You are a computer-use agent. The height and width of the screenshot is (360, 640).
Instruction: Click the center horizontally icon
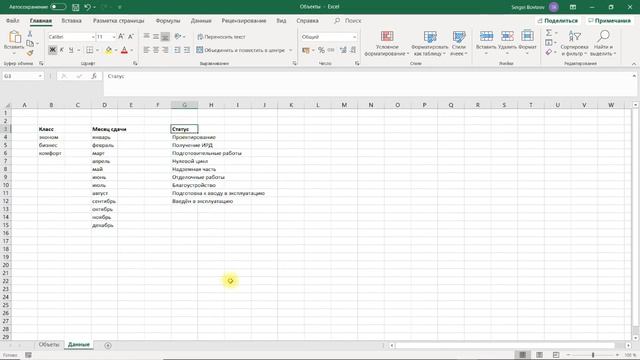coord(156,50)
